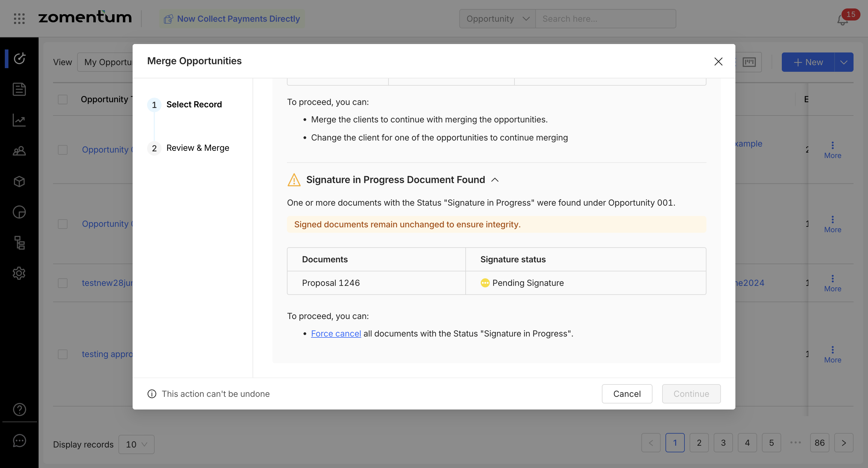Open the Opportunity search type dropdown
Screen dimensions: 868x468
pyautogui.click(x=497, y=18)
